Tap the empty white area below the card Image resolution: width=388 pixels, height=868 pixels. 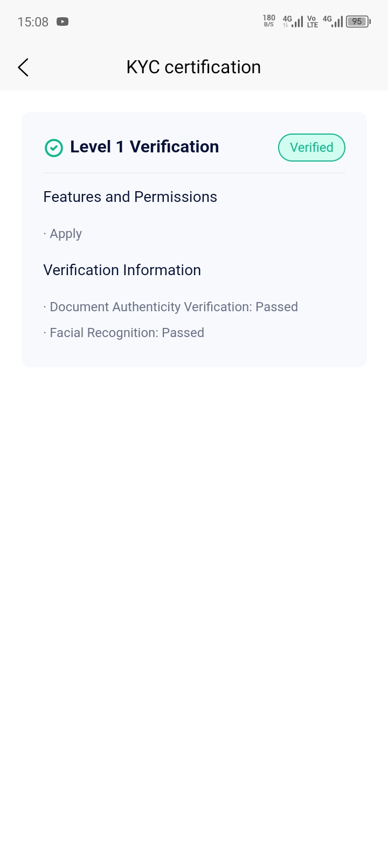pyautogui.click(x=194, y=592)
